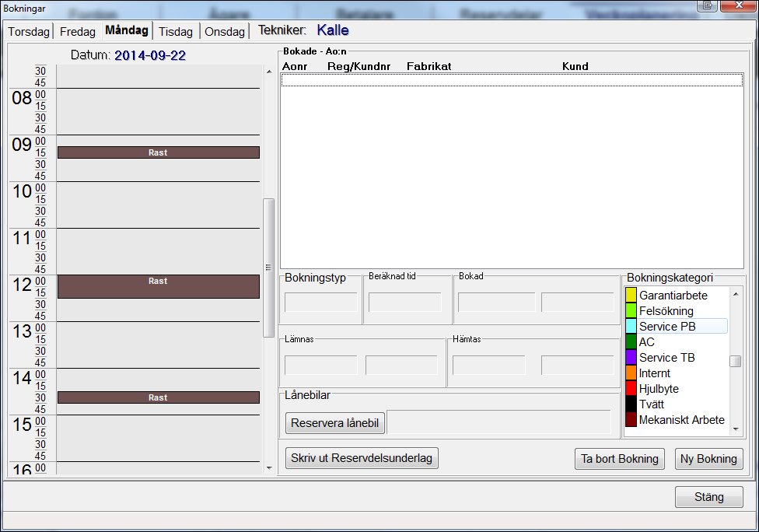Click technician name Kalle

333,30
